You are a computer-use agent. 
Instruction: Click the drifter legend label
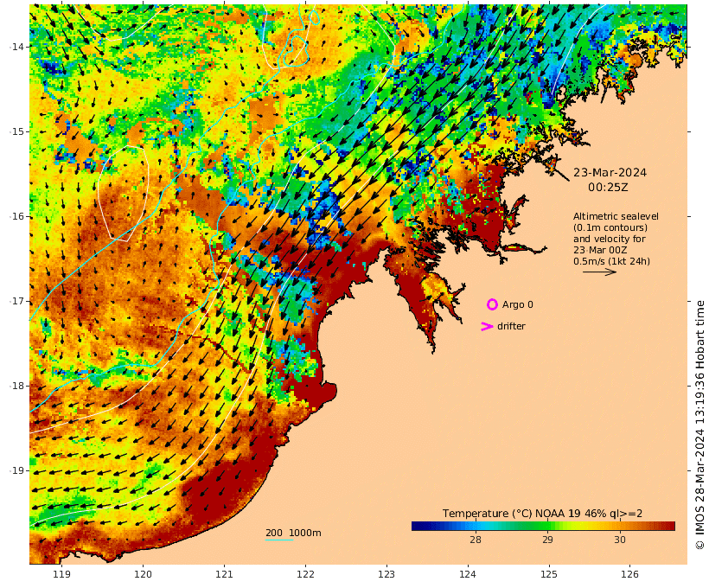511,326
